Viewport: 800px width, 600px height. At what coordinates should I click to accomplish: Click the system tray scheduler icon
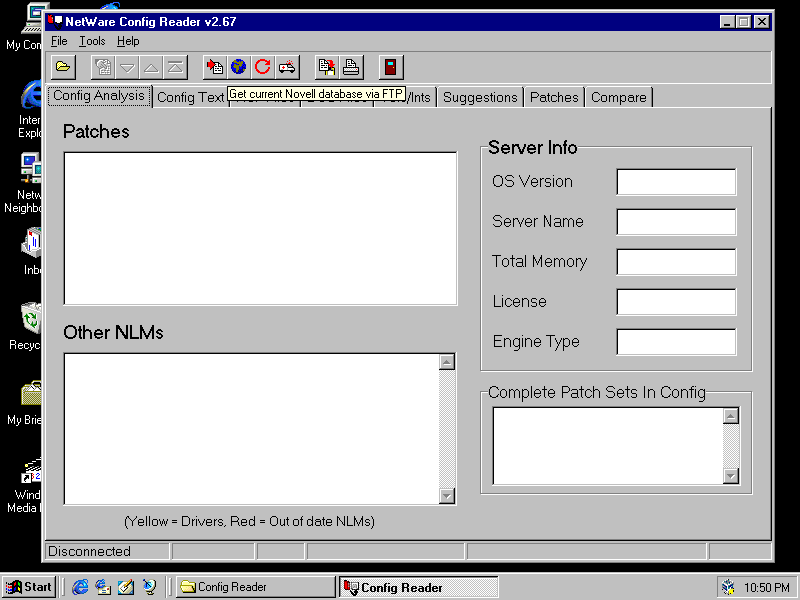[x=729, y=588]
